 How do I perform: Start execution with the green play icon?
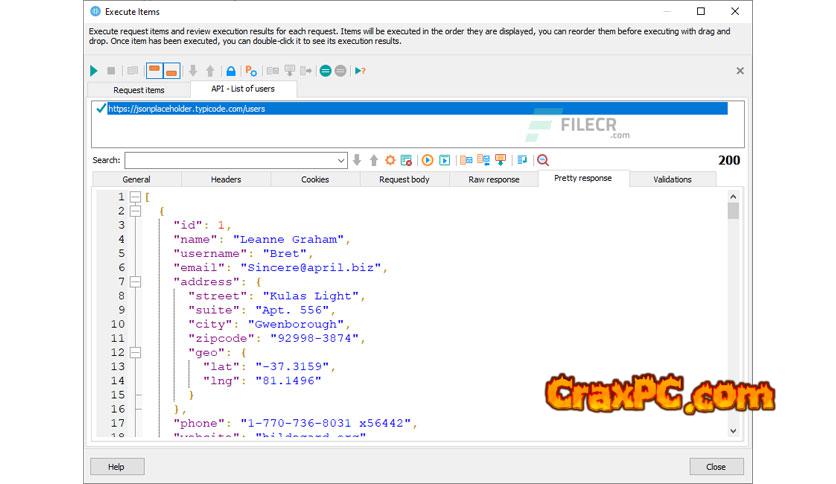pyautogui.click(x=94, y=70)
